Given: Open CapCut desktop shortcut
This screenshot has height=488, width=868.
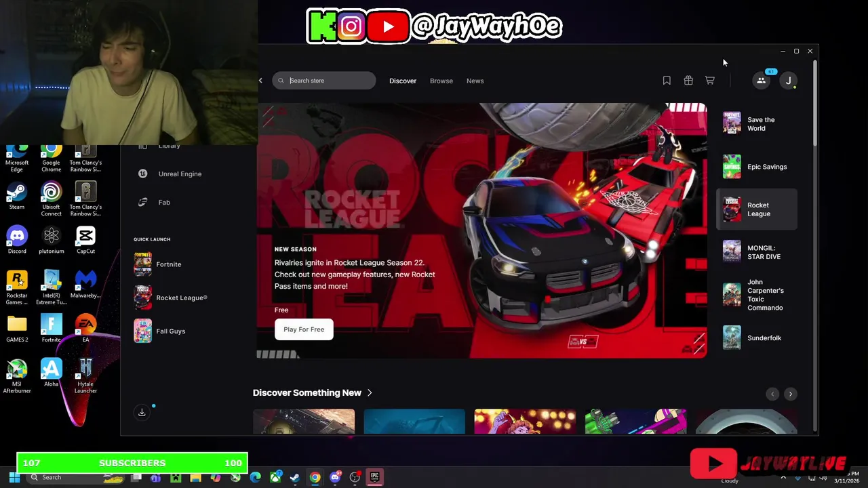Looking at the screenshot, I should pyautogui.click(x=85, y=240).
